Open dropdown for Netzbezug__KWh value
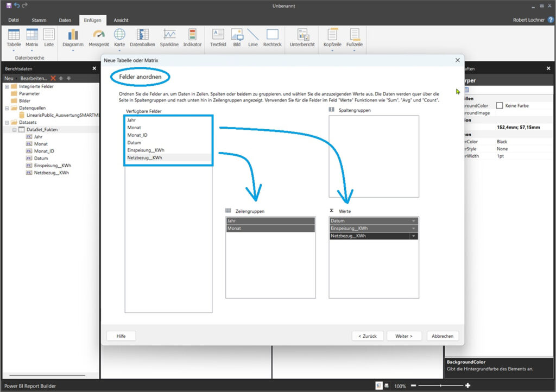 click(414, 236)
